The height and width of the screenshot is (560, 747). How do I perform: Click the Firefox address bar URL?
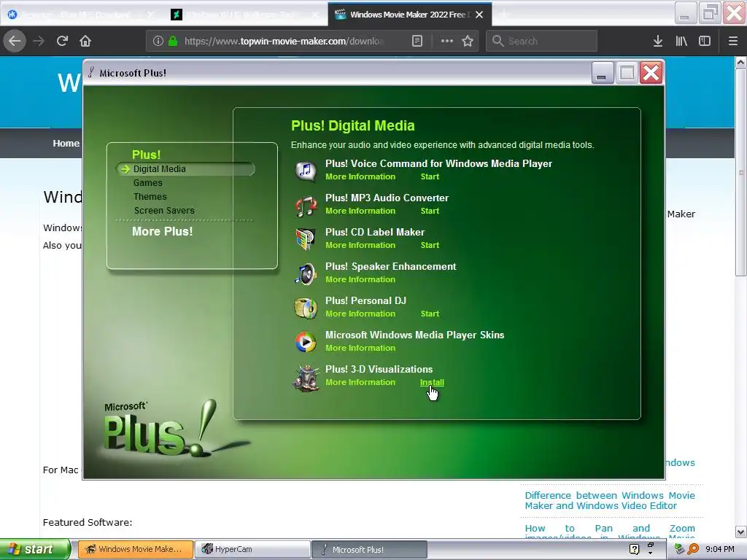[x=284, y=41]
